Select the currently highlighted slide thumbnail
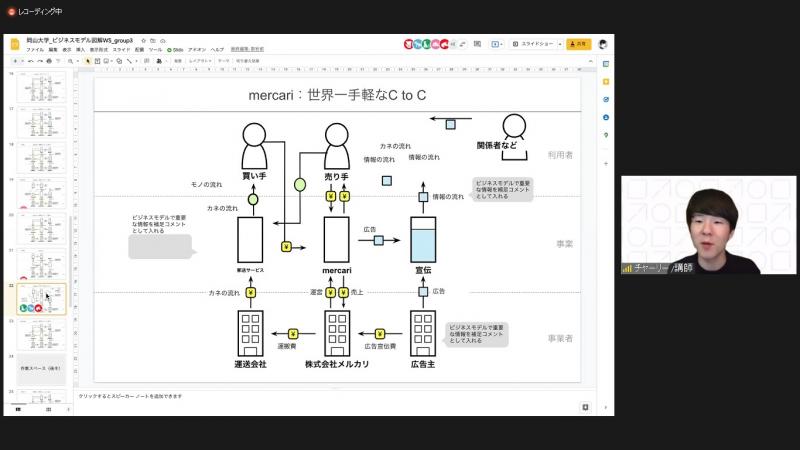Viewport: 800px width, 450px height. (x=41, y=299)
